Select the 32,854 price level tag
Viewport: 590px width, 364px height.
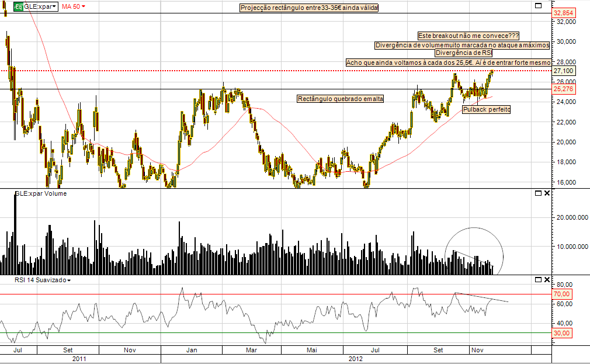[x=563, y=13]
